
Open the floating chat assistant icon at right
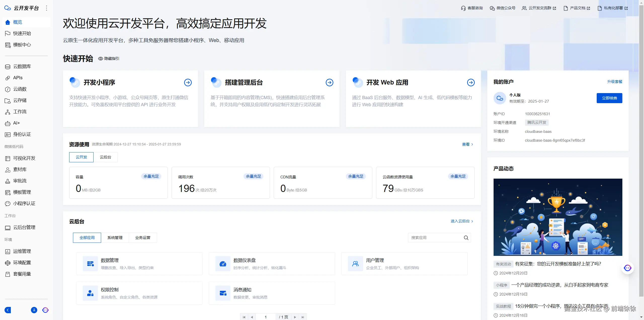[627, 268]
